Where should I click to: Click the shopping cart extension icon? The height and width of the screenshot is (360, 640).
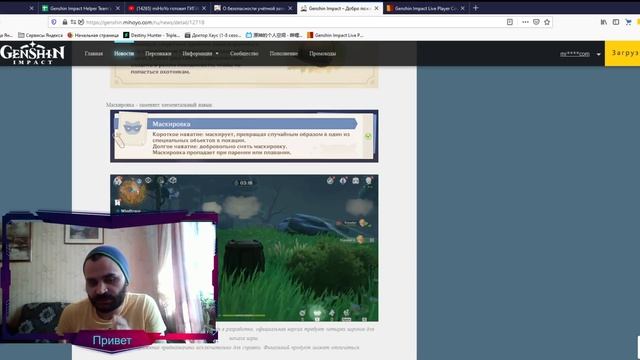628,22
